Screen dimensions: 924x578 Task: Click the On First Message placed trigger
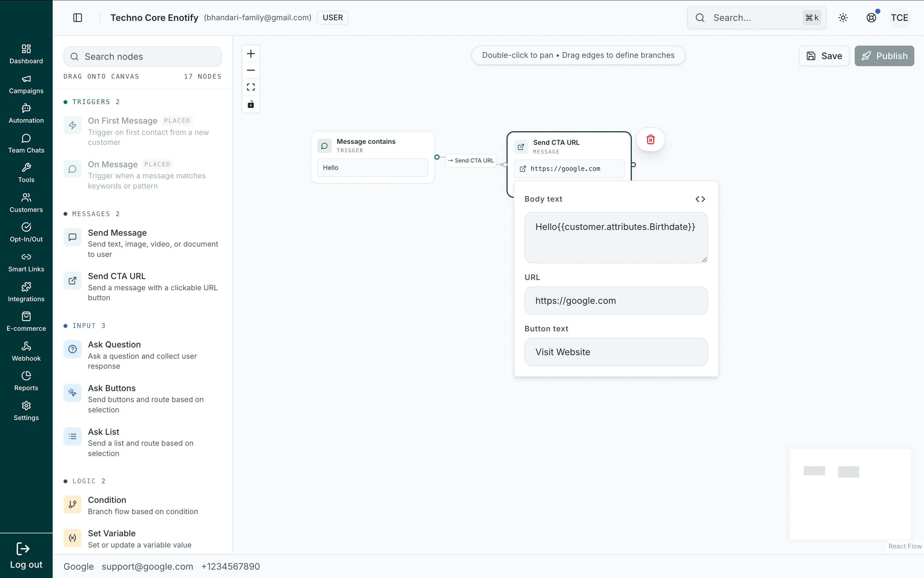pos(142,131)
